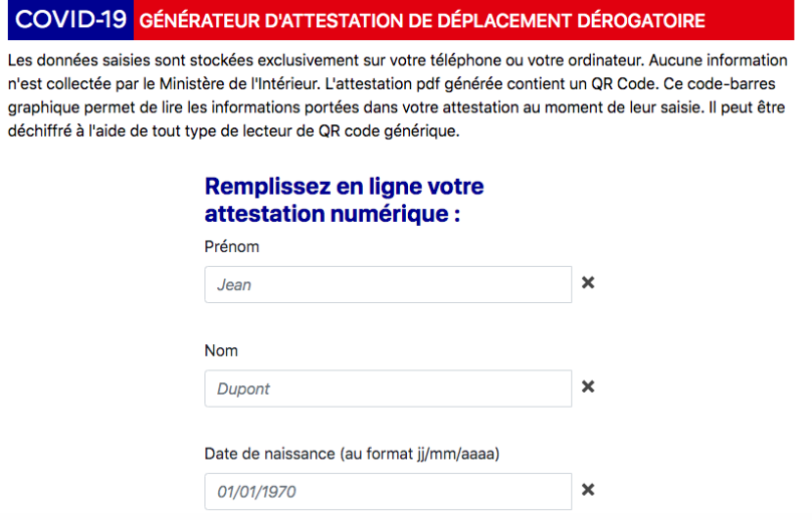Reset the date de naissance via X icon

tap(588, 491)
